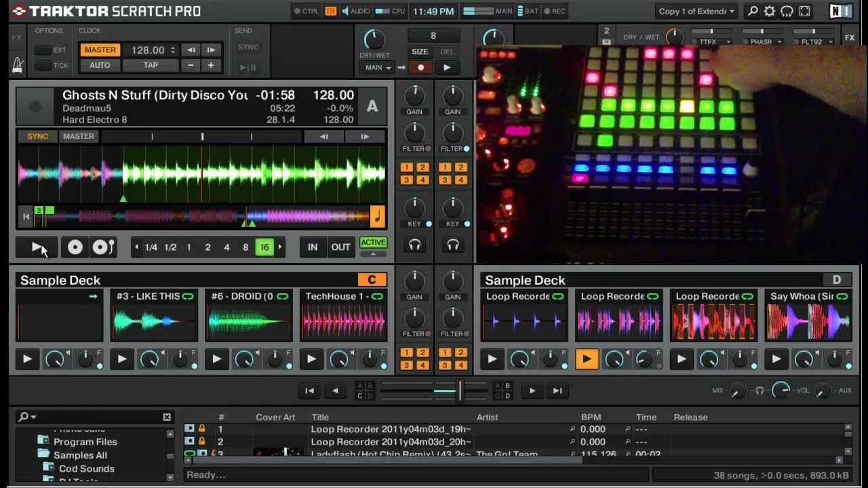
Task: Jump to the next cue on Deck A
Action: click(x=365, y=136)
